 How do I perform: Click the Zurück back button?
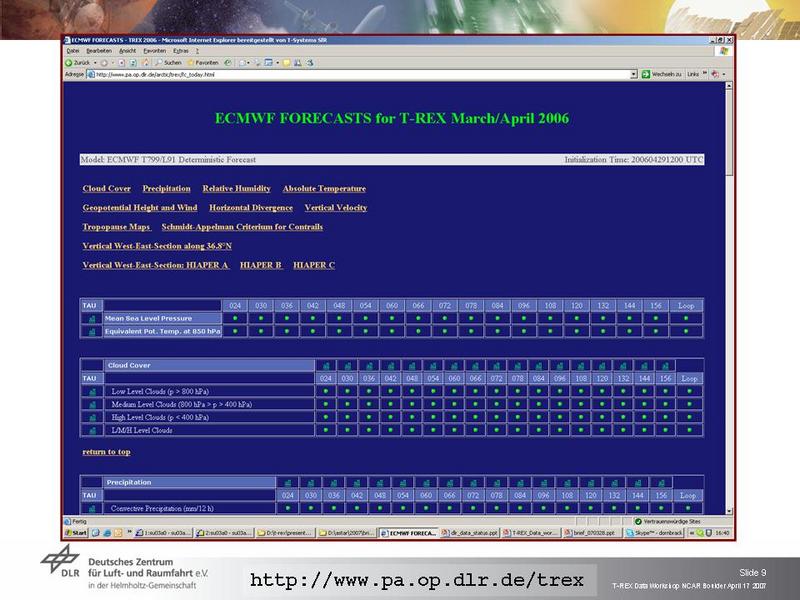click(x=77, y=63)
